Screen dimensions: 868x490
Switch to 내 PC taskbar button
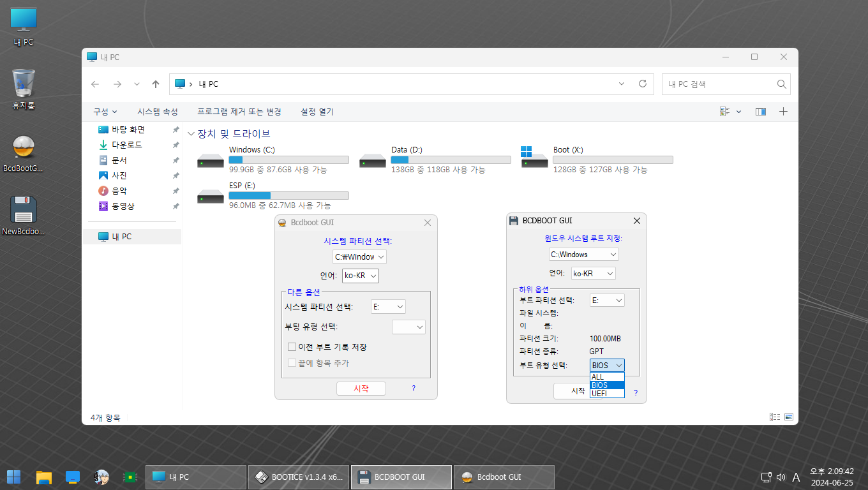click(196, 477)
